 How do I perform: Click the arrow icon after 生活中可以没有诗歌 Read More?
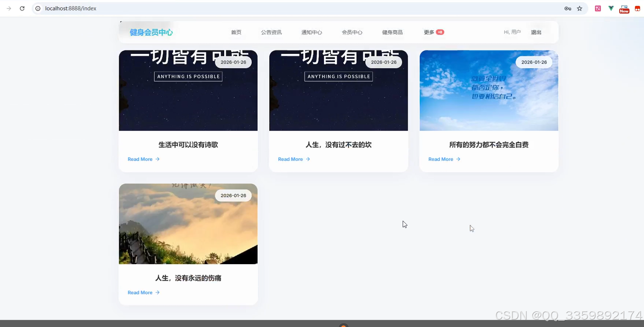pos(158,159)
